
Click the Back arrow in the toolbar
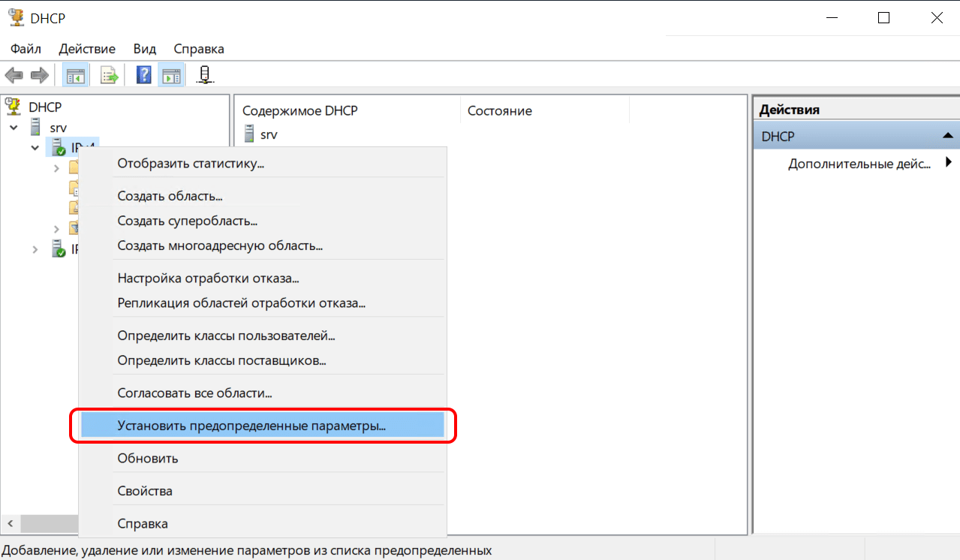coord(14,75)
